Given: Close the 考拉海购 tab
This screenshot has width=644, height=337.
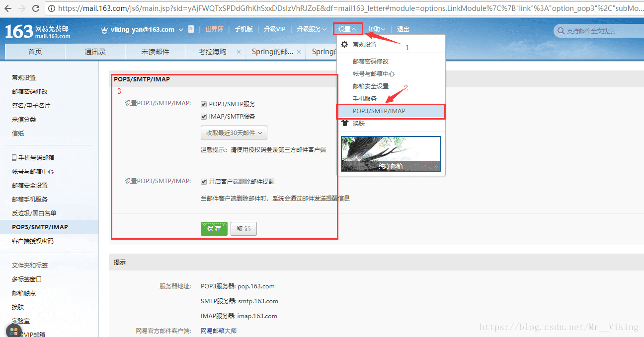Looking at the screenshot, I should [239, 52].
